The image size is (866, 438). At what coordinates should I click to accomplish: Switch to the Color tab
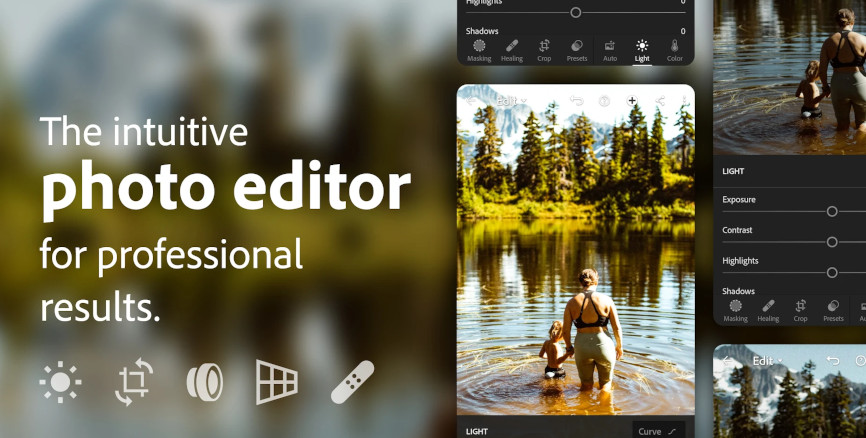[x=674, y=50]
